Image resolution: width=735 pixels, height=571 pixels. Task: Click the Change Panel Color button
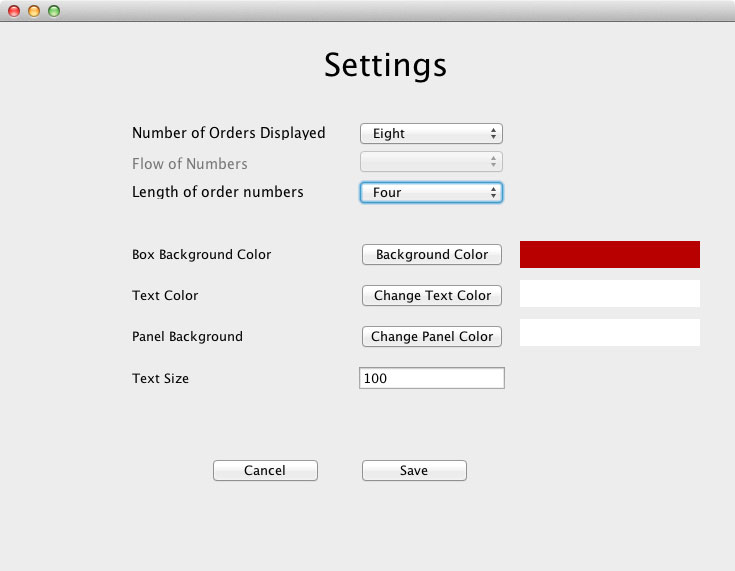pyautogui.click(x=432, y=337)
